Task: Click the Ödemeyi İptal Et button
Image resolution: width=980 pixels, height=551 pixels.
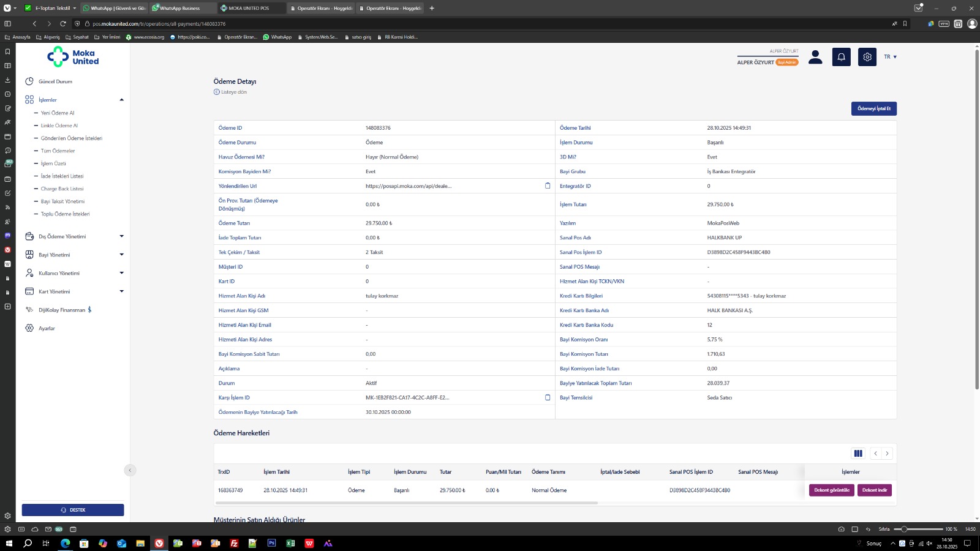Action: click(873, 108)
